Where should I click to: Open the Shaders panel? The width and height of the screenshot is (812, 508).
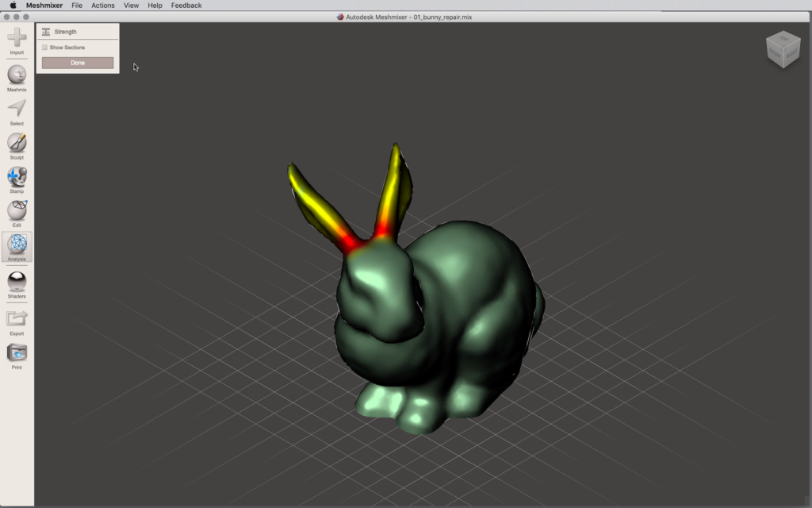17,282
